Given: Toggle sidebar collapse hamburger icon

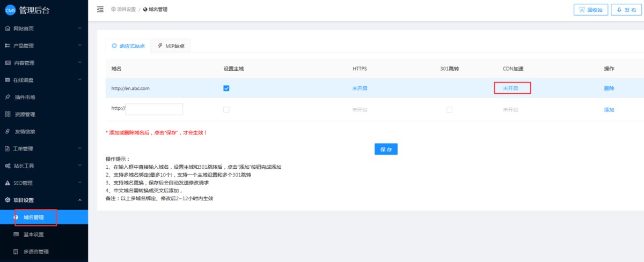Looking at the screenshot, I should point(100,9).
